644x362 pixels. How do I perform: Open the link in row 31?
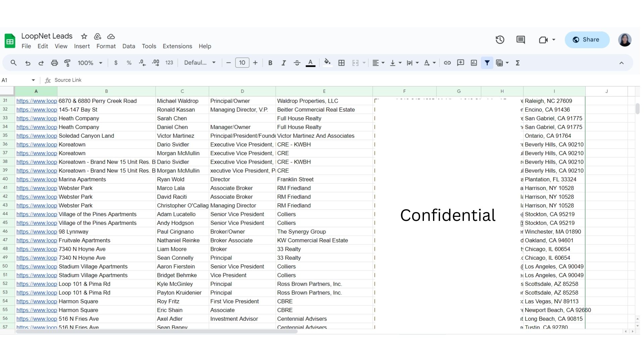pyautogui.click(x=37, y=101)
